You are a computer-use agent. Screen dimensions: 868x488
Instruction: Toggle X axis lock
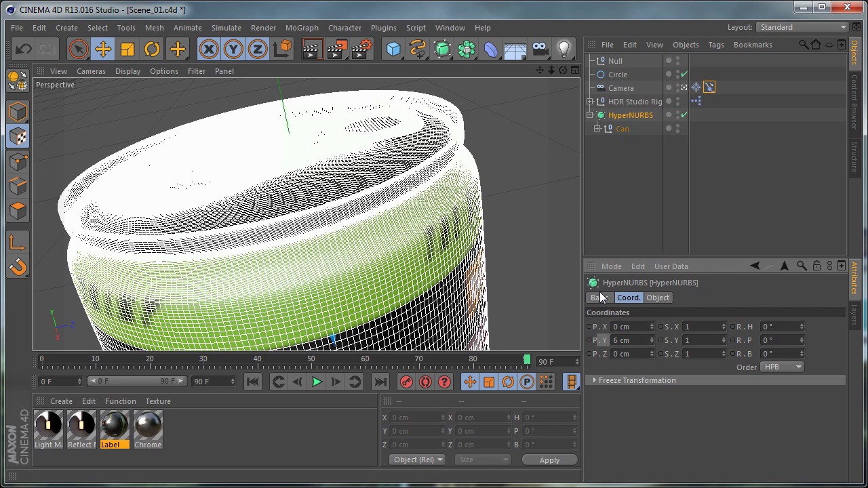click(209, 49)
